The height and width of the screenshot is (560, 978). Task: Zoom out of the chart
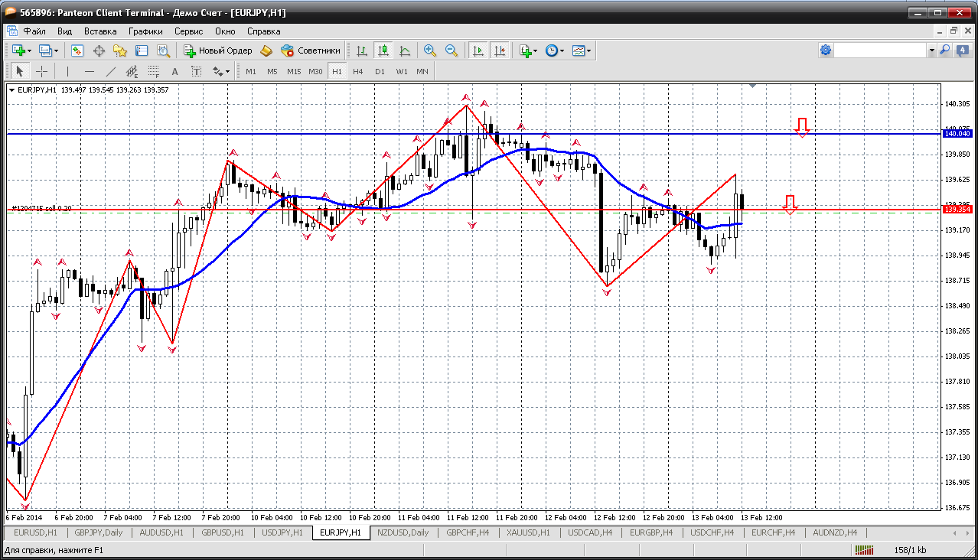452,50
